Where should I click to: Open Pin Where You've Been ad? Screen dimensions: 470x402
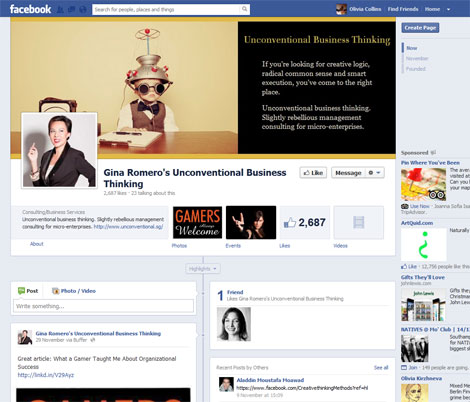click(x=430, y=163)
